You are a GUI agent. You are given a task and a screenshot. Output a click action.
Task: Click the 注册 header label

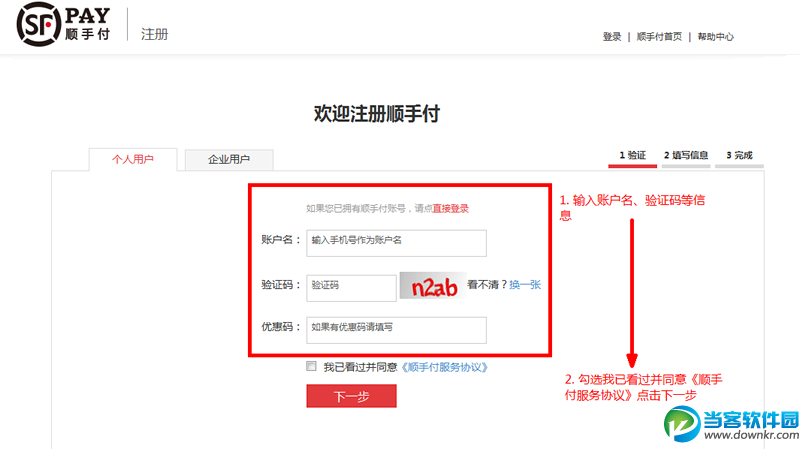(x=155, y=34)
